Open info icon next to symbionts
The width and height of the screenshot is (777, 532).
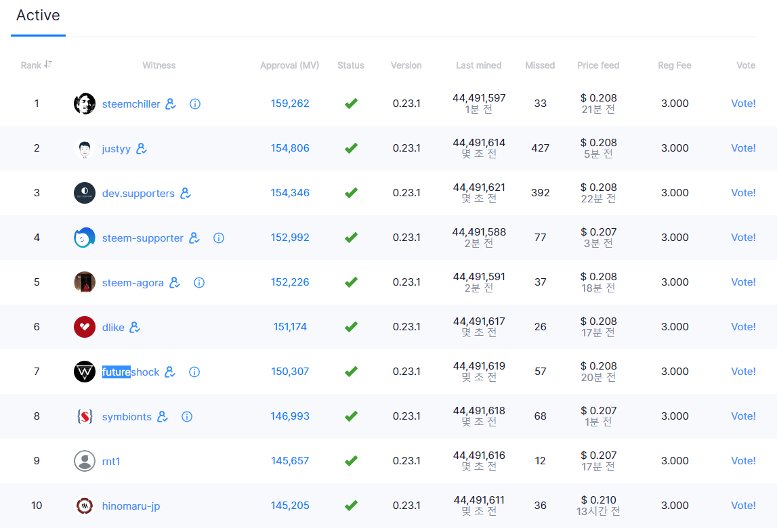point(187,416)
